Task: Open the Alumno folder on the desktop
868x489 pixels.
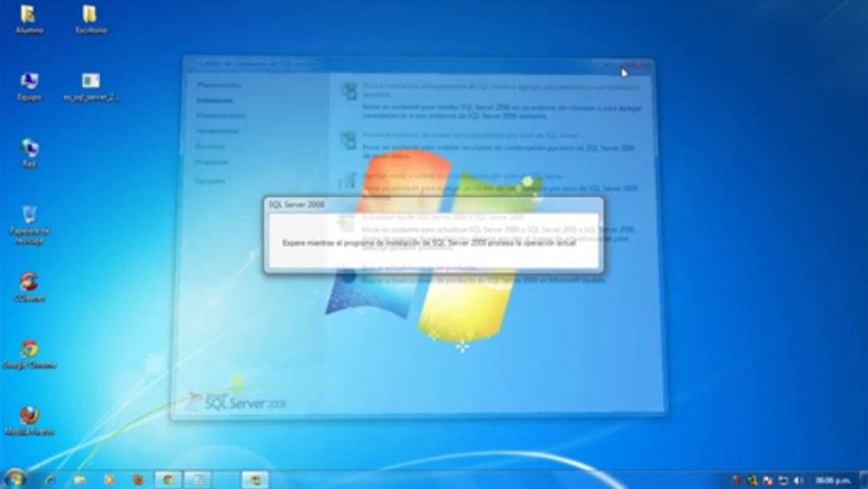Action: pyautogui.click(x=29, y=19)
